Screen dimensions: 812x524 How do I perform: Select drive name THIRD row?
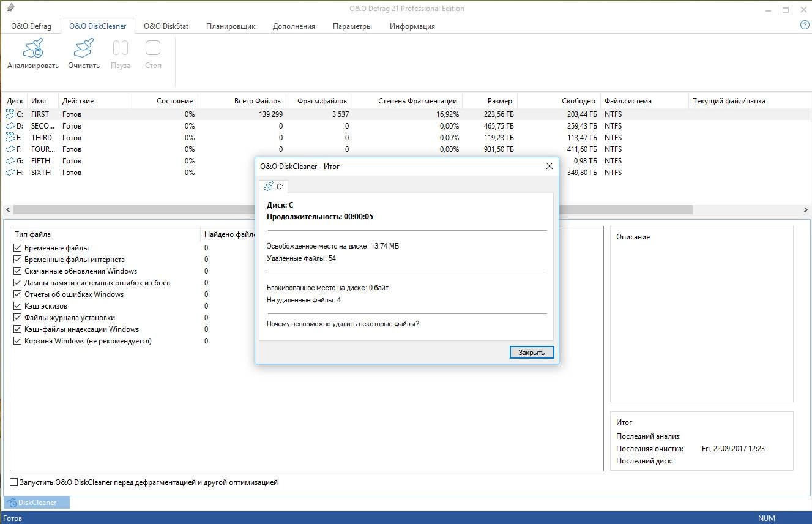pos(42,138)
